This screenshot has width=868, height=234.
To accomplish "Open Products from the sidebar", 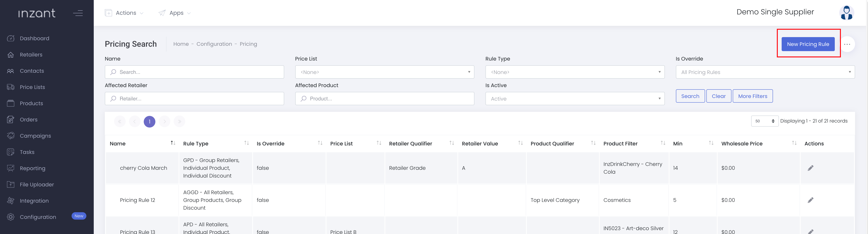I will 31,103.
